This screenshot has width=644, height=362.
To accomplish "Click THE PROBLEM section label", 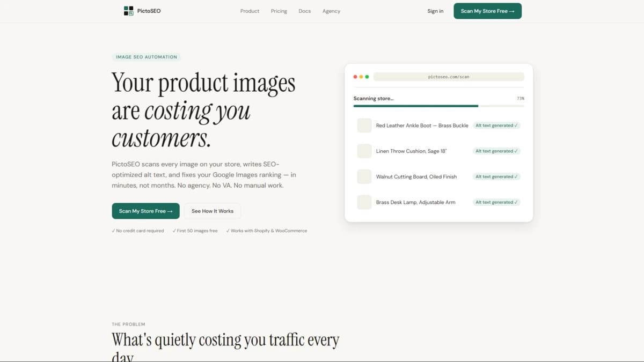I will coord(128,324).
